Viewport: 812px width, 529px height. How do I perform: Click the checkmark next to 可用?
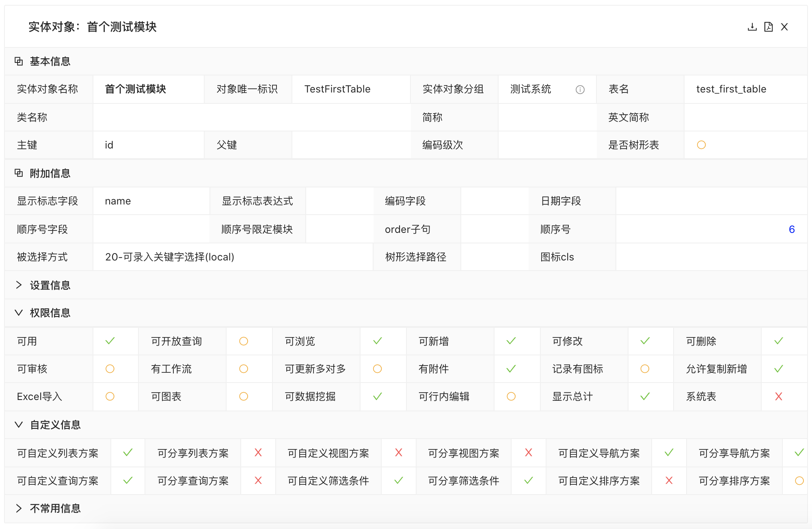(110, 341)
